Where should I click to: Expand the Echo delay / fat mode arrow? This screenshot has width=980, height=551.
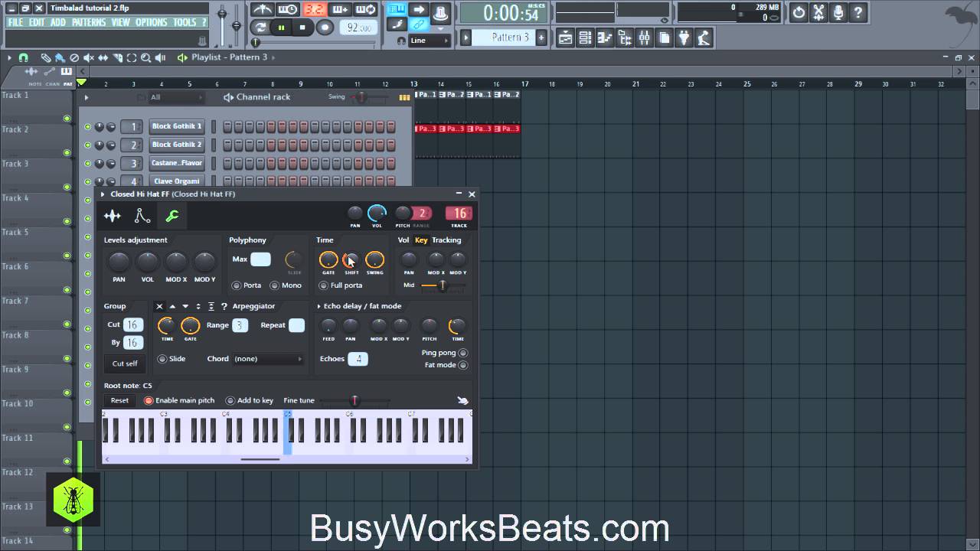[319, 306]
